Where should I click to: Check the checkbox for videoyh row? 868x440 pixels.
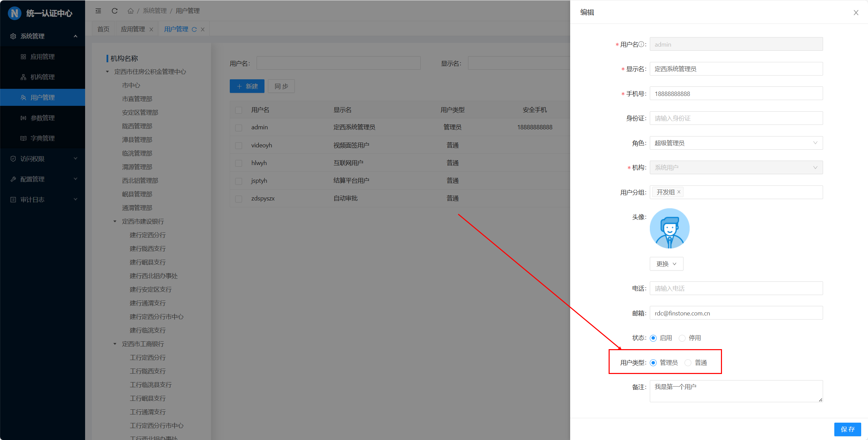(x=239, y=146)
